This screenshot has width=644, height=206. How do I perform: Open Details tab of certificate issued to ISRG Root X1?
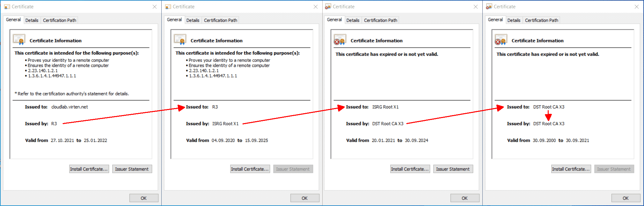[x=353, y=20]
